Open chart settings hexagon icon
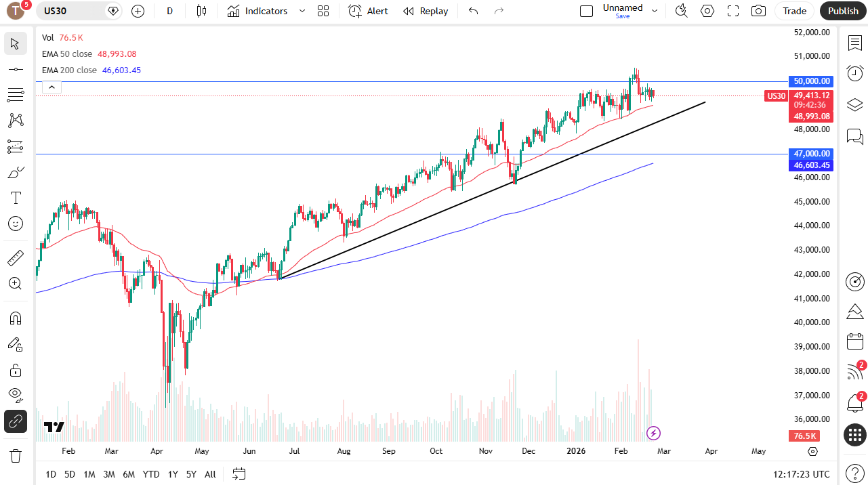The image size is (868, 485). [x=707, y=11]
